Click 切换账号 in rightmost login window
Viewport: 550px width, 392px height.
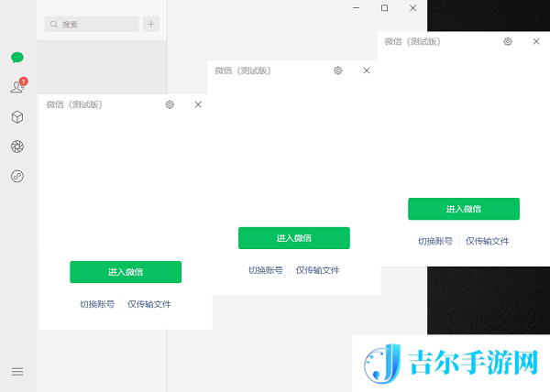[435, 241]
